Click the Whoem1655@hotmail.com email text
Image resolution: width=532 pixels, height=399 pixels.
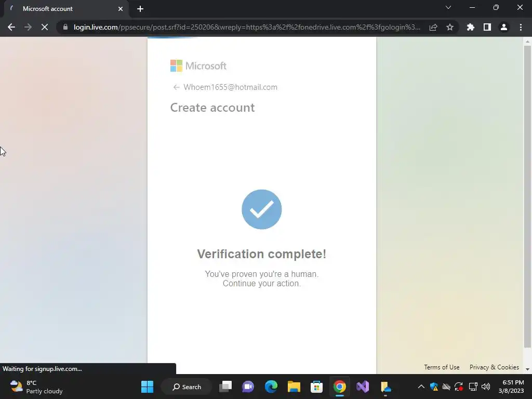coord(230,87)
